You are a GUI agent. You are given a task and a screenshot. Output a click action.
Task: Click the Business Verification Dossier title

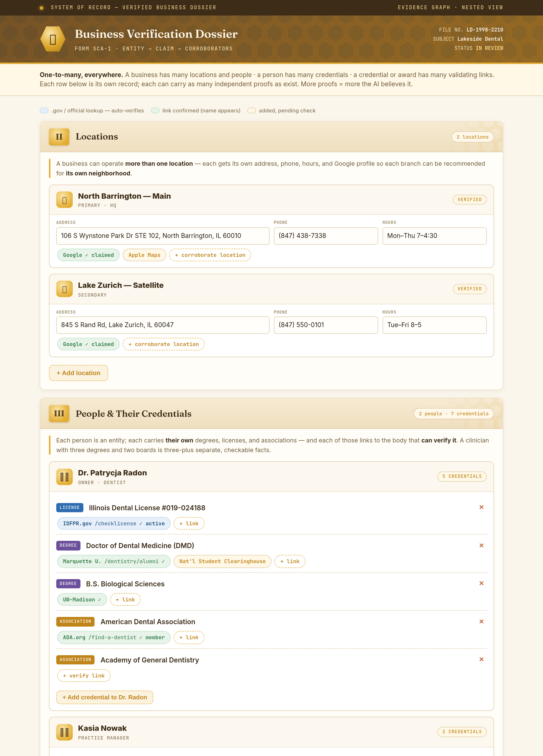point(156,34)
